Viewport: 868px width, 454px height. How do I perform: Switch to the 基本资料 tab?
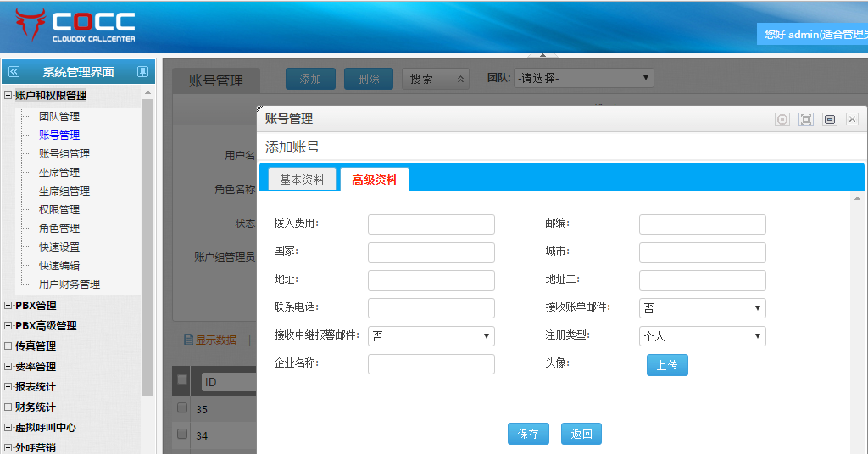coord(302,180)
